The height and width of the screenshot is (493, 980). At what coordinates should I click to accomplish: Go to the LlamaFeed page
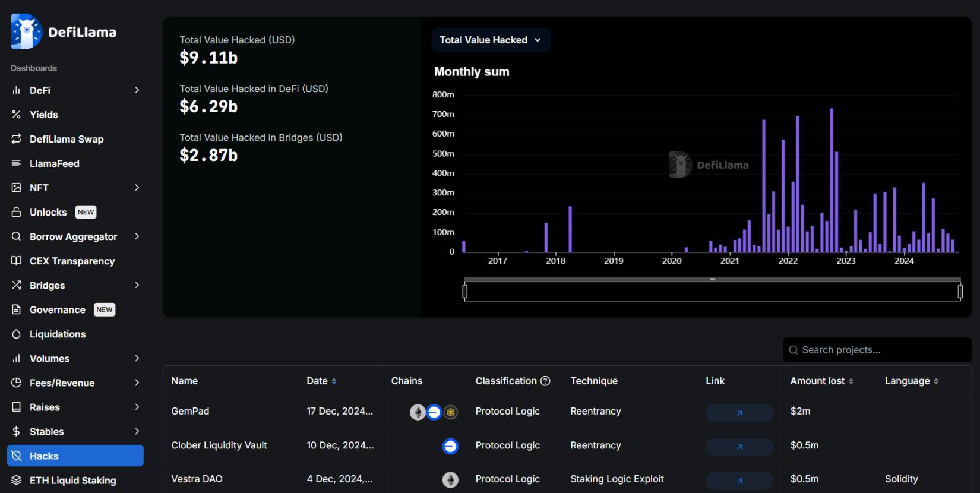[55, 163]
